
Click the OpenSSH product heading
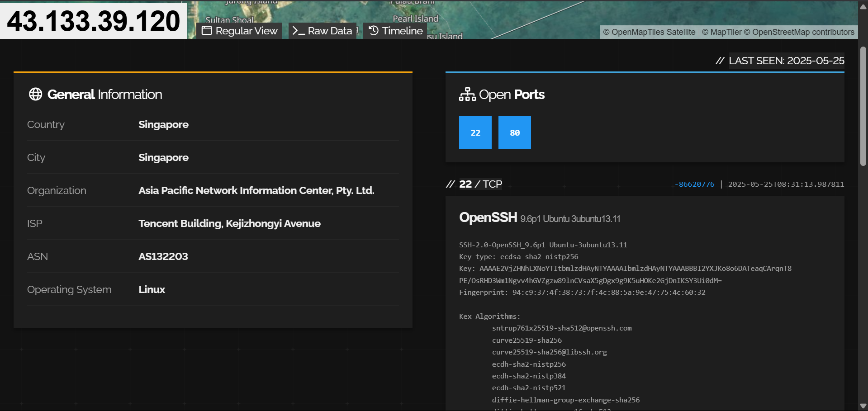(488, 217)
